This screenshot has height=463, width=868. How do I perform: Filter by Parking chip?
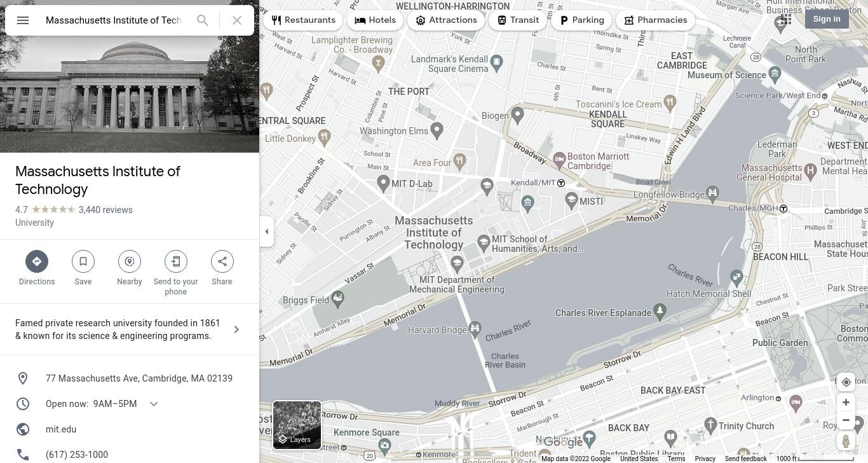tap(581, 20)
